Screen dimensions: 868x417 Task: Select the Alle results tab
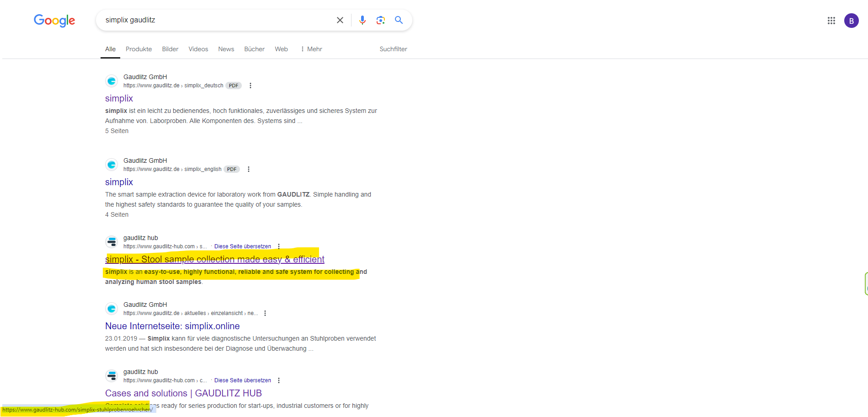(110, 49)
